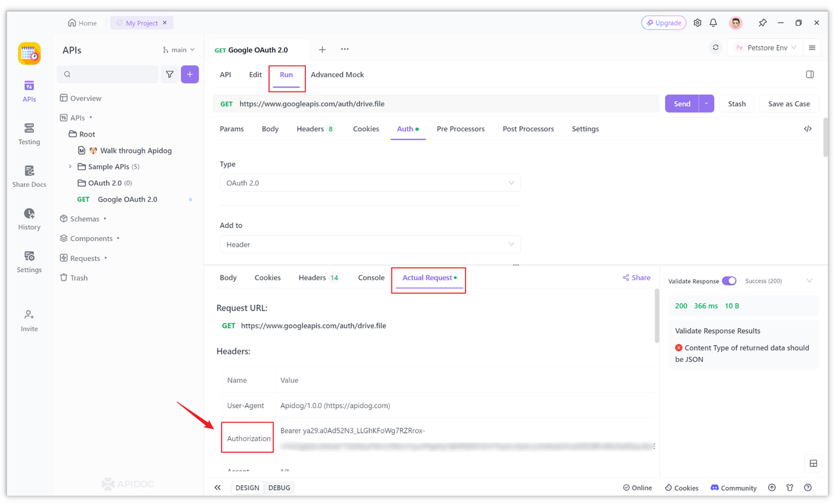Open the settings gear in title bar
This screenshot has width=837, height=504.
tap(697, 23)
